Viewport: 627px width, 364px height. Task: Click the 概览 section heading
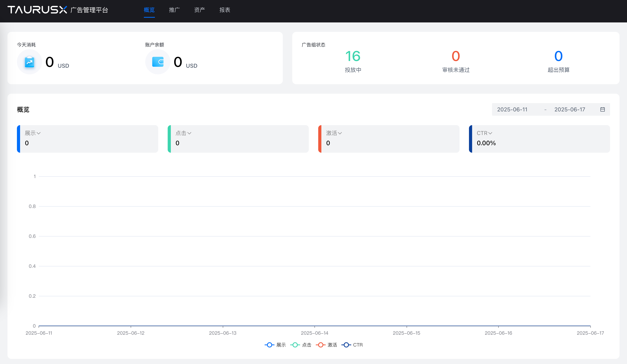(x=23, y=109)
